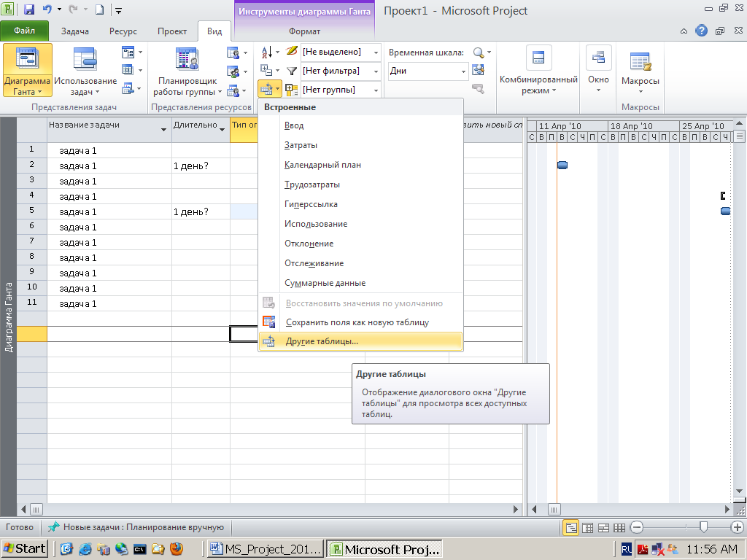Click the Highlight marker icon

pyautogui.click(x=292, y=52)
